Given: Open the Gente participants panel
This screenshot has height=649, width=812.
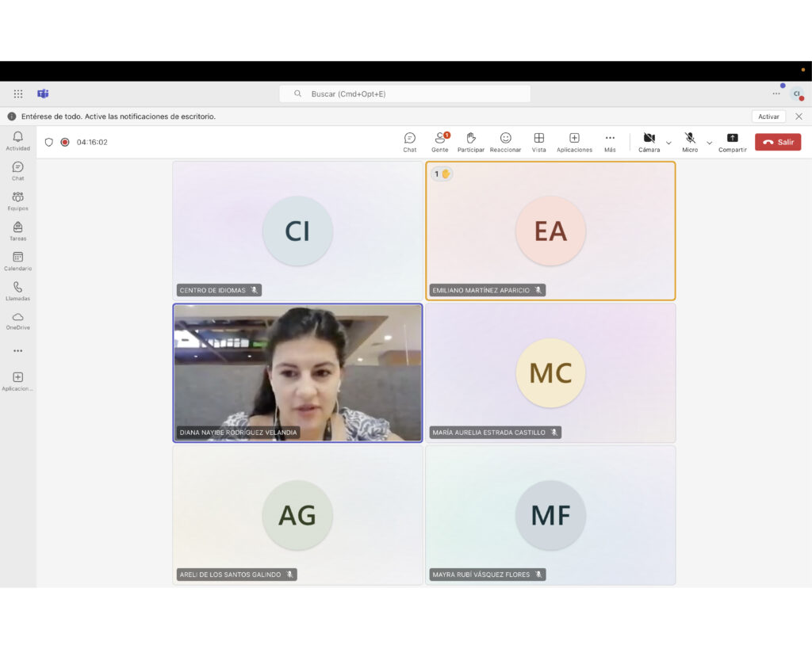Looking at the screenshot, I should click(440, 143).
